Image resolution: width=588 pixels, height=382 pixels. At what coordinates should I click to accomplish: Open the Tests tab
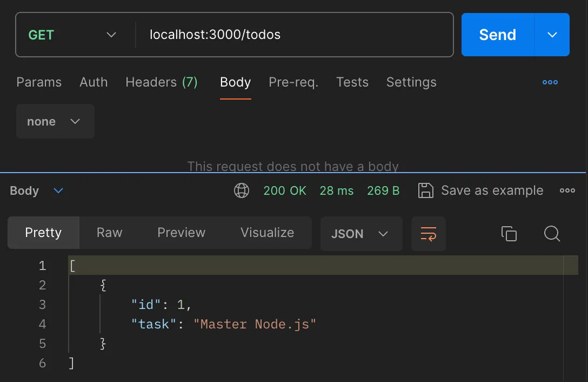point(352,82)
